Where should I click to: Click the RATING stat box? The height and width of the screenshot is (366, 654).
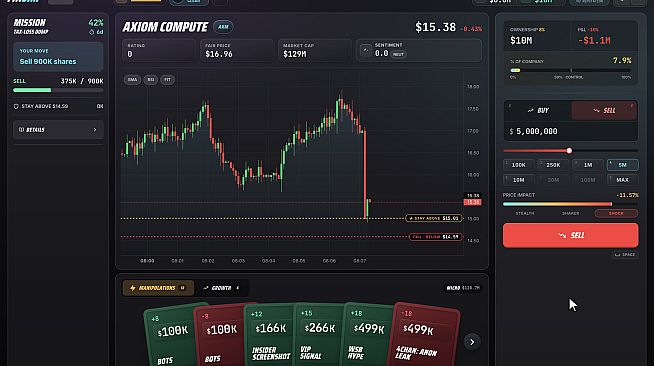[158, 50]
